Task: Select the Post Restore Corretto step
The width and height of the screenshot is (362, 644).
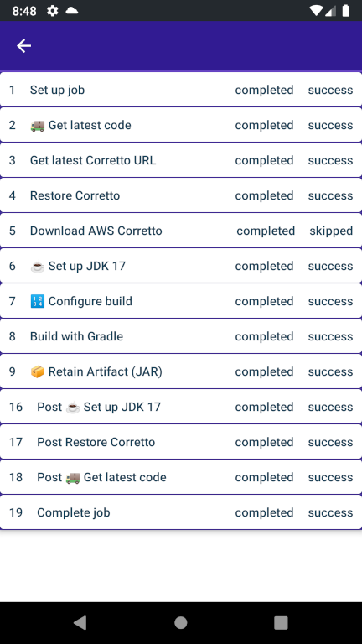Action: coord(181,442)
